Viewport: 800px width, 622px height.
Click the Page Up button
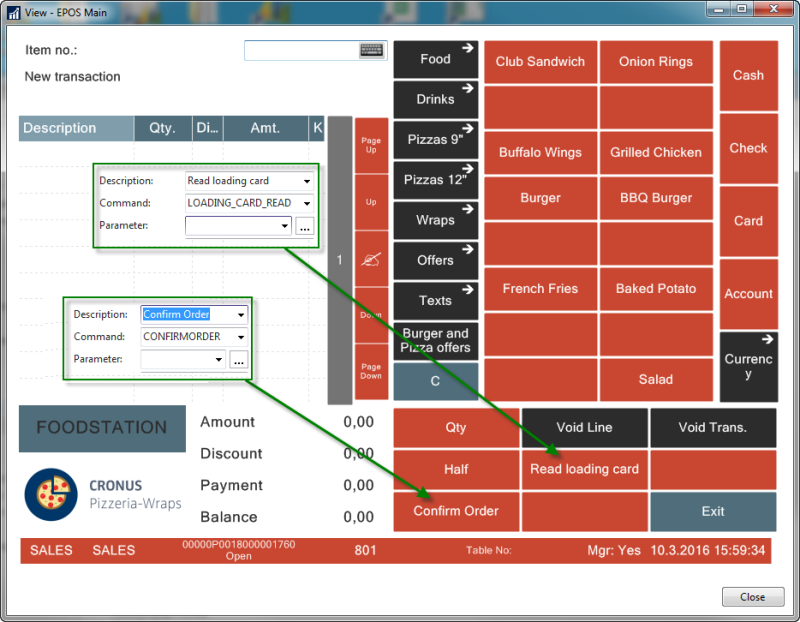(371, 145)
